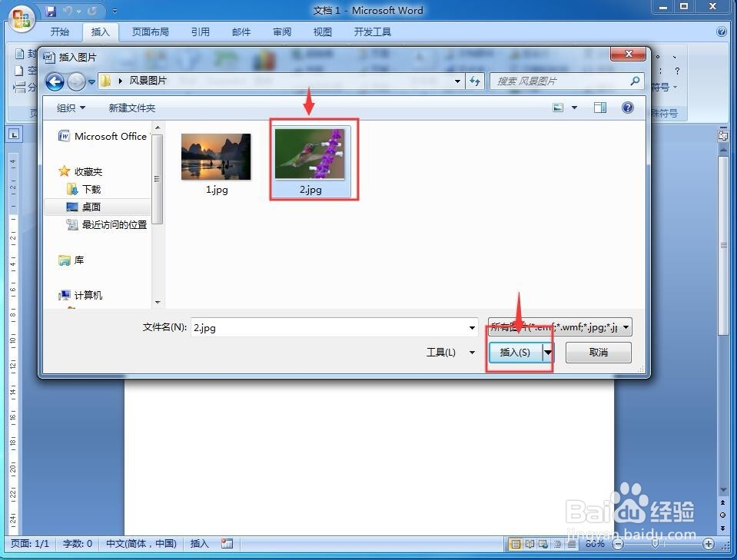
Task: Click the macro recording icon in status bar
Action: click(x=227, y=544)
